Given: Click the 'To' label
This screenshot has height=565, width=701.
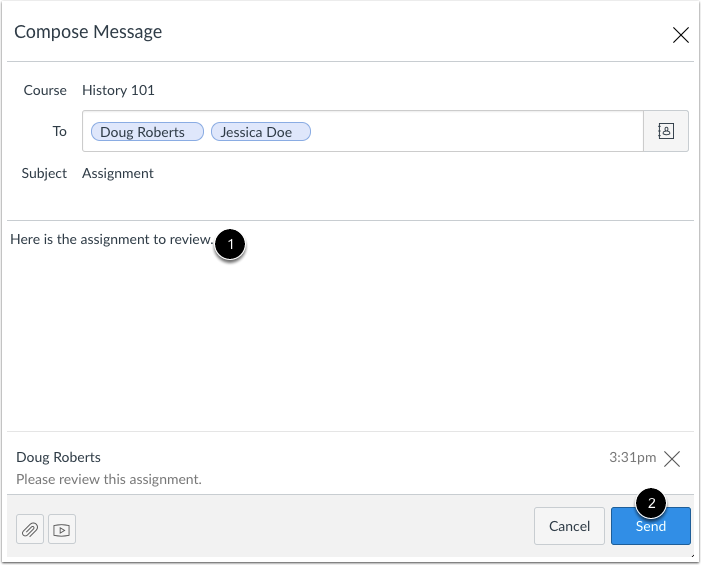Looking at the screenshot, I should (59, 131).
